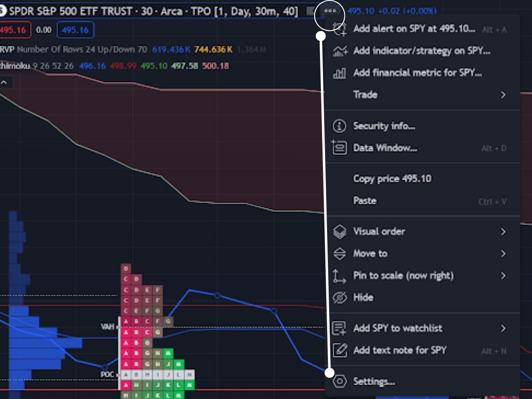This screenshot has width=532, height=399.
Task: Click the SPDR S&P 500 ETF TRUST title
Action: coord(71,11)
